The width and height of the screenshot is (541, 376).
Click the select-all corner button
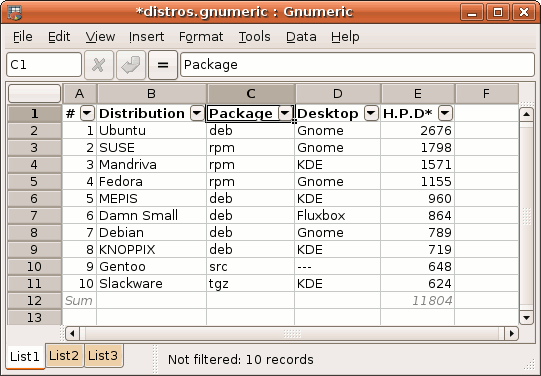click(x=35, y=93)
